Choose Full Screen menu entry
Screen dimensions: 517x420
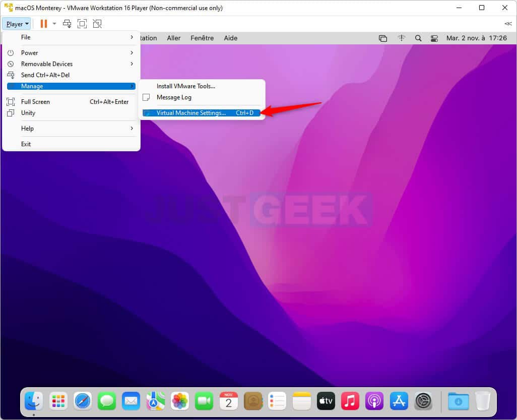71,102
